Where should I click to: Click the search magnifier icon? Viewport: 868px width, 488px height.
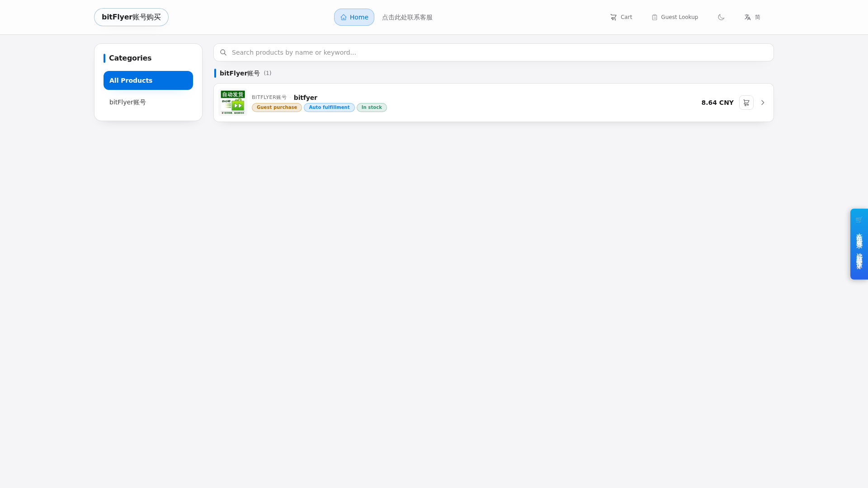pos(223,52)
